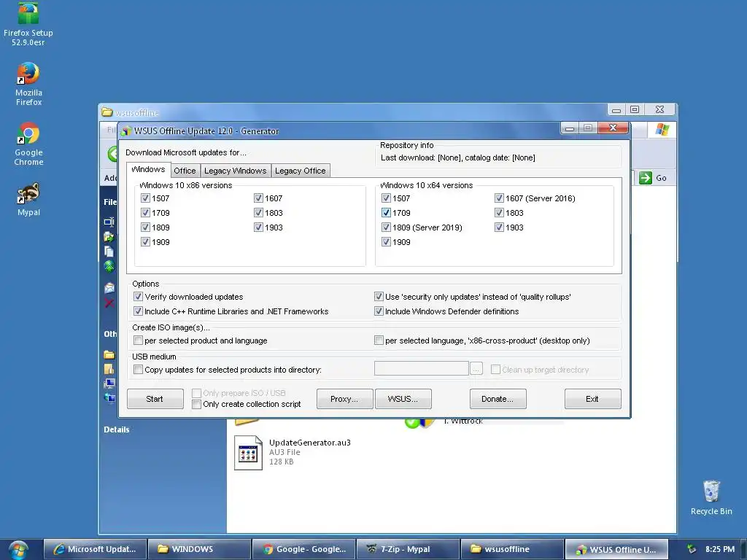Switch to WINDOWS folder taskbar item
The image size is (747, 560).
click(x=200, y=549)
